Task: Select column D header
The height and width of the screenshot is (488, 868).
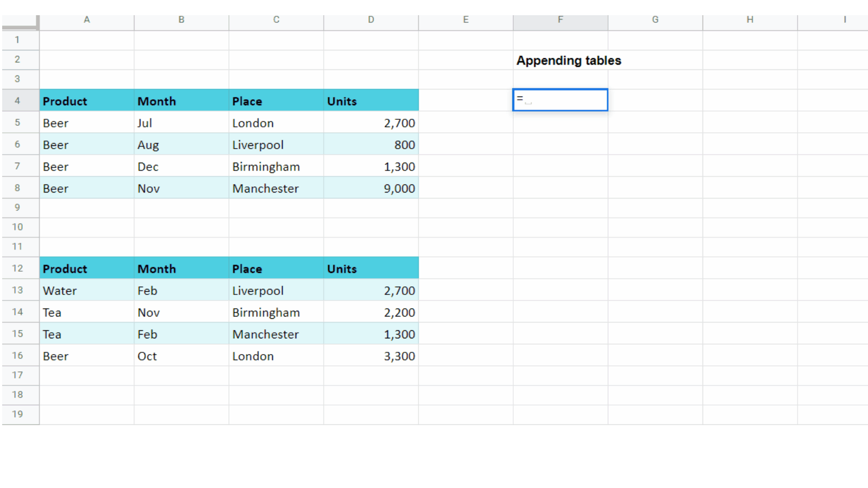Action: click(x=371, y=20)
